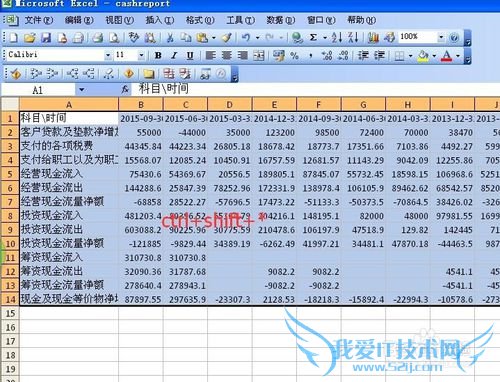500x382 pixels.
Task: Decrease decimal places
Action: click(343, 55)
